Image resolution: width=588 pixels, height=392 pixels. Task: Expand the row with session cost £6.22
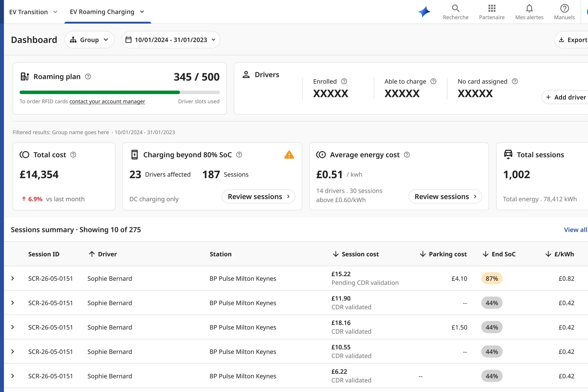13,376
